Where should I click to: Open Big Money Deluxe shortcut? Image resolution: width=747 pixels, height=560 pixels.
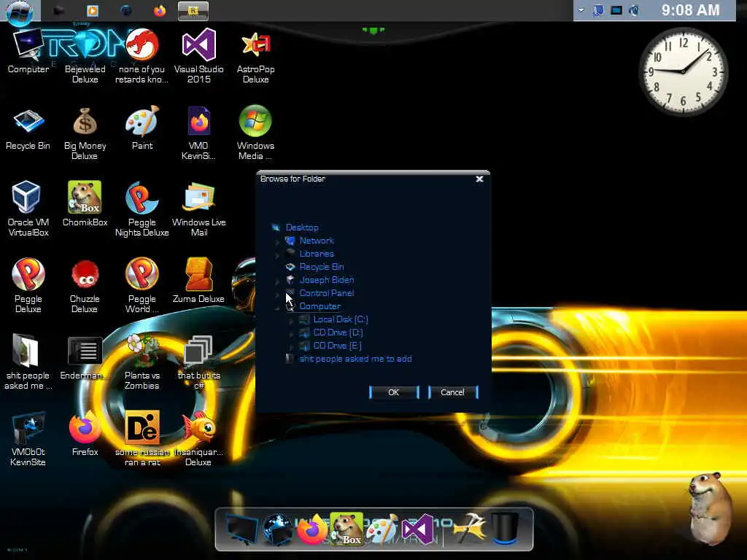tap(85, 133)
